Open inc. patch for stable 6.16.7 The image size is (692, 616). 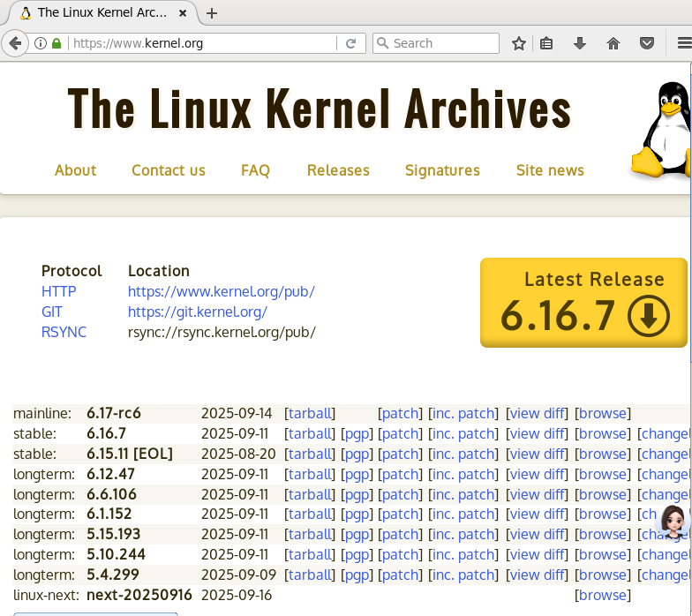pos(463,434)
